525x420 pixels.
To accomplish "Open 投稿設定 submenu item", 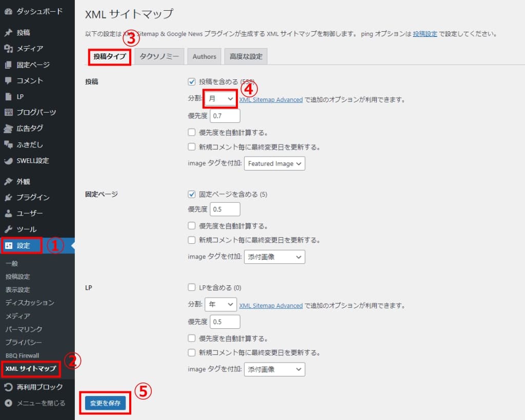I will click(x=17, y=277).
